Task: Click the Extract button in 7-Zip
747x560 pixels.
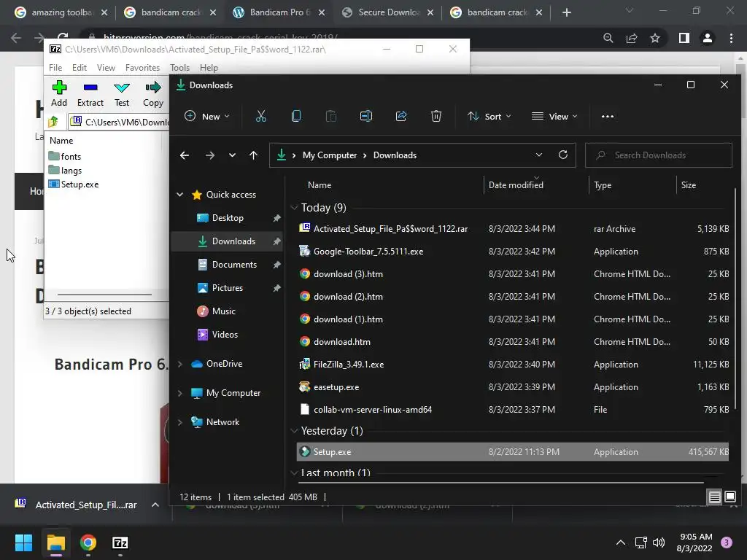Action: [90, 93]
